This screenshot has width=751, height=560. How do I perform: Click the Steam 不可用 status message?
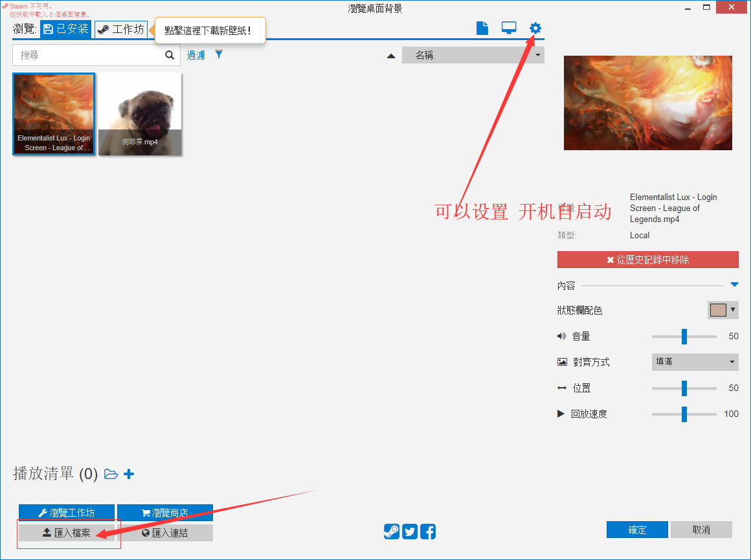tap(33, 6)
